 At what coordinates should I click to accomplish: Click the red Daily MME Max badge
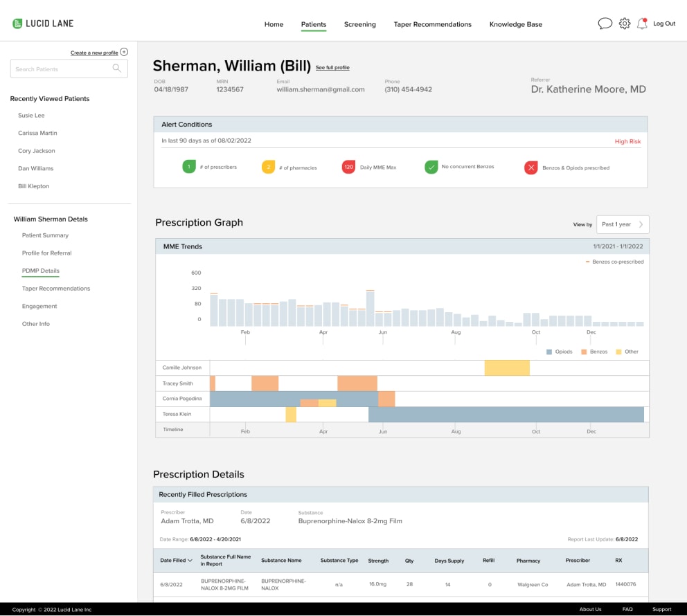coord(348,167)
